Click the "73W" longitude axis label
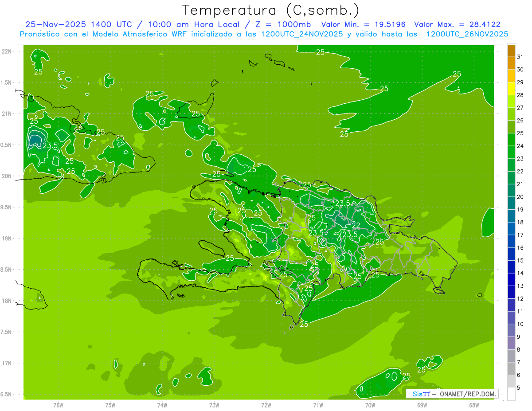This screenshot has height=411, width=532. [214, 405]
